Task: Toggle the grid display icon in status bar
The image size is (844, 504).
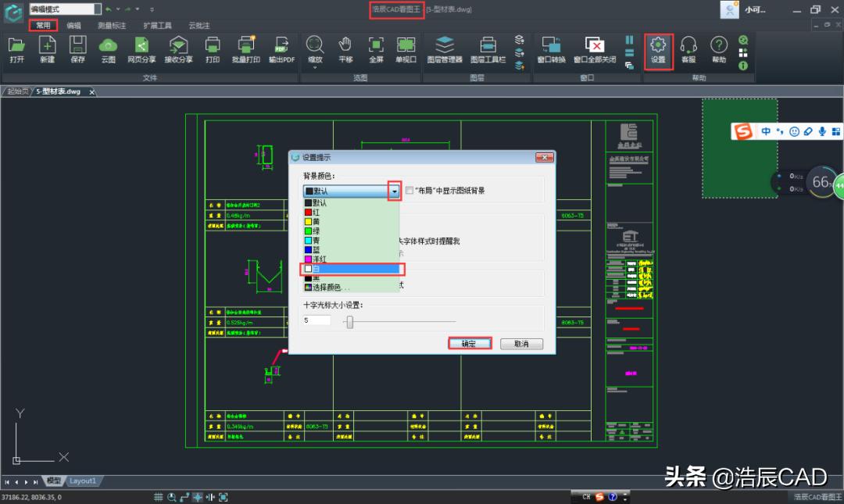Action: click(x=159, y=497)
